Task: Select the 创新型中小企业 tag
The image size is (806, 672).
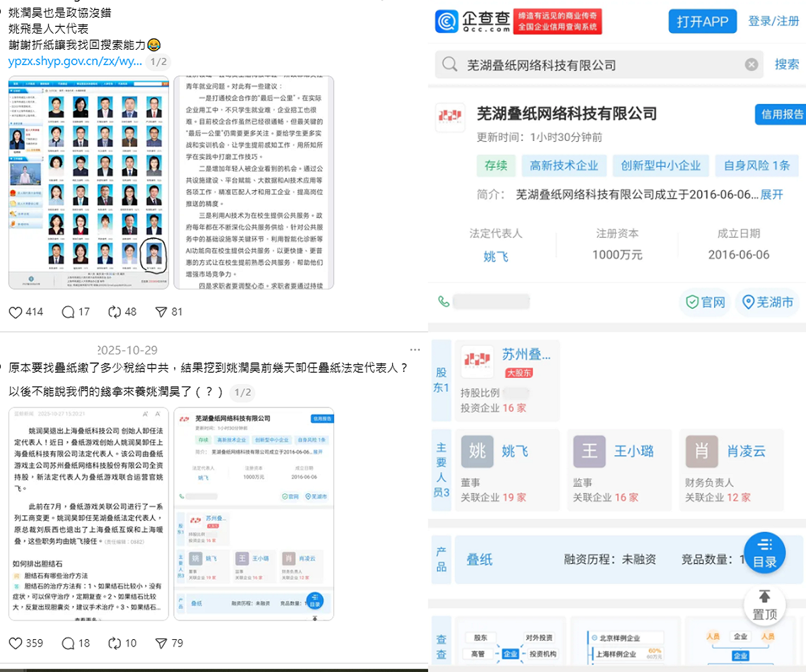Action: [661, 165]
